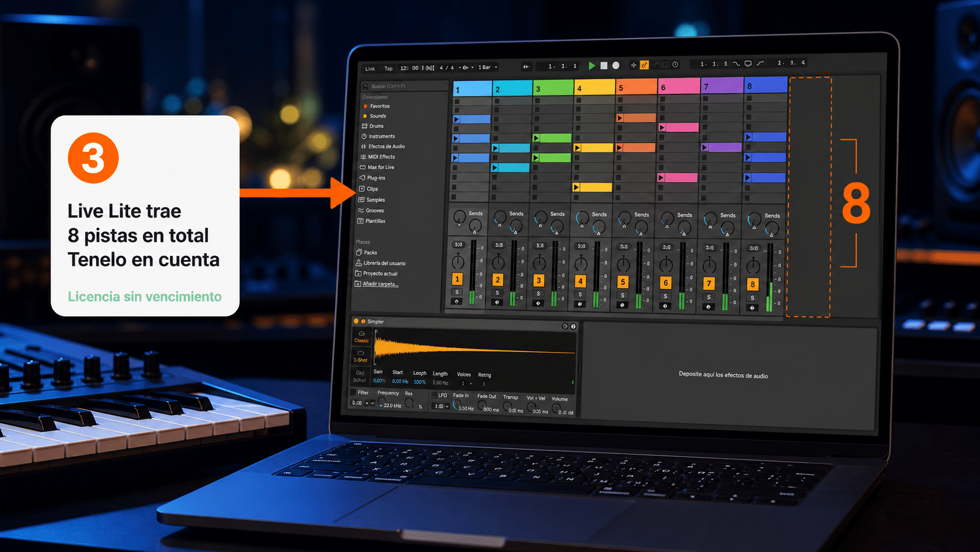Screen dimensions: 980x552
Task: Launch the first blue clip in track 1
Action: (x=457, y=120)
